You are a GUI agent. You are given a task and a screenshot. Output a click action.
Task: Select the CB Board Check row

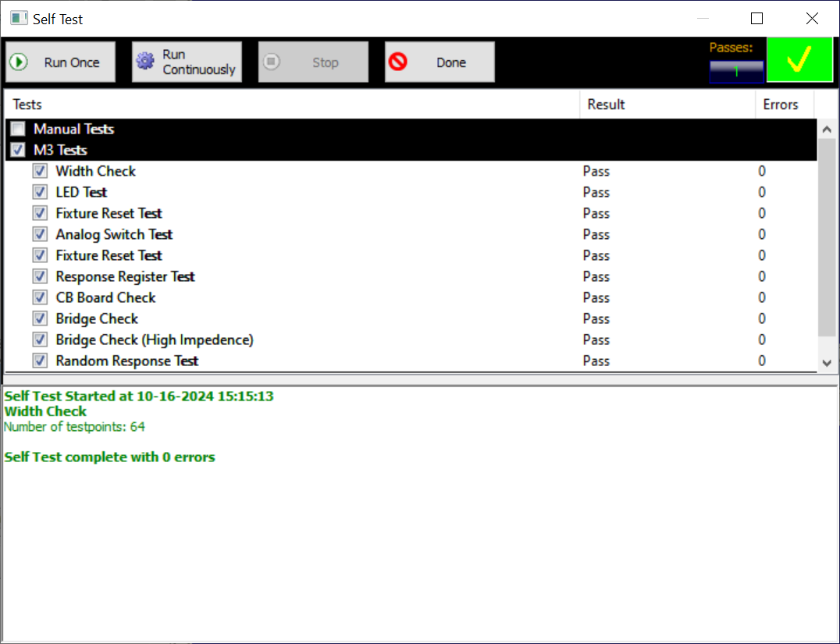point(411,297)
